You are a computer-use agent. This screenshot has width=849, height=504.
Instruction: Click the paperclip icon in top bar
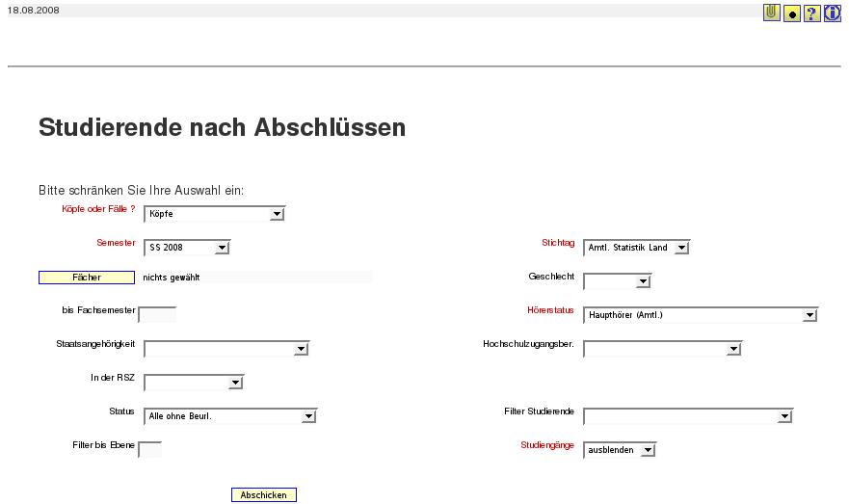[771, 13]
